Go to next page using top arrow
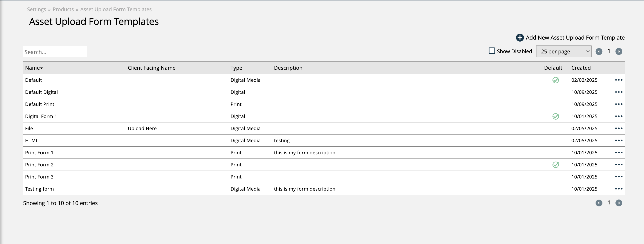This screenshot has width=644, height=244. [x=619, y=52]
